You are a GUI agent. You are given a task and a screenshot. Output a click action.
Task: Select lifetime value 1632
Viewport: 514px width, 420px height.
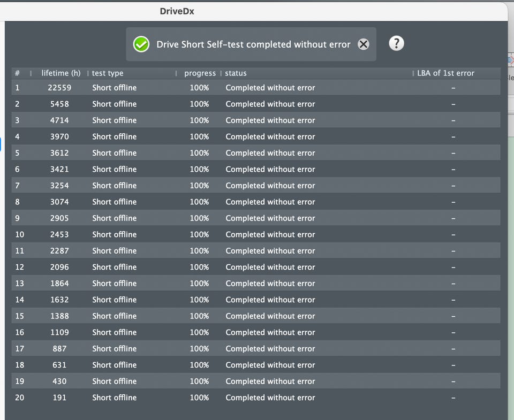59,300
